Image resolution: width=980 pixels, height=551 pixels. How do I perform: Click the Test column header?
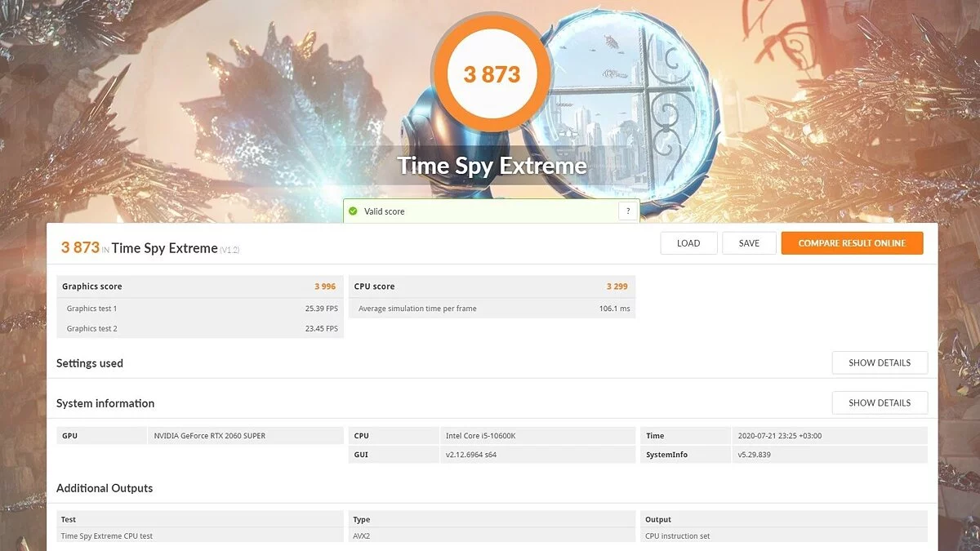pos(200,519)
